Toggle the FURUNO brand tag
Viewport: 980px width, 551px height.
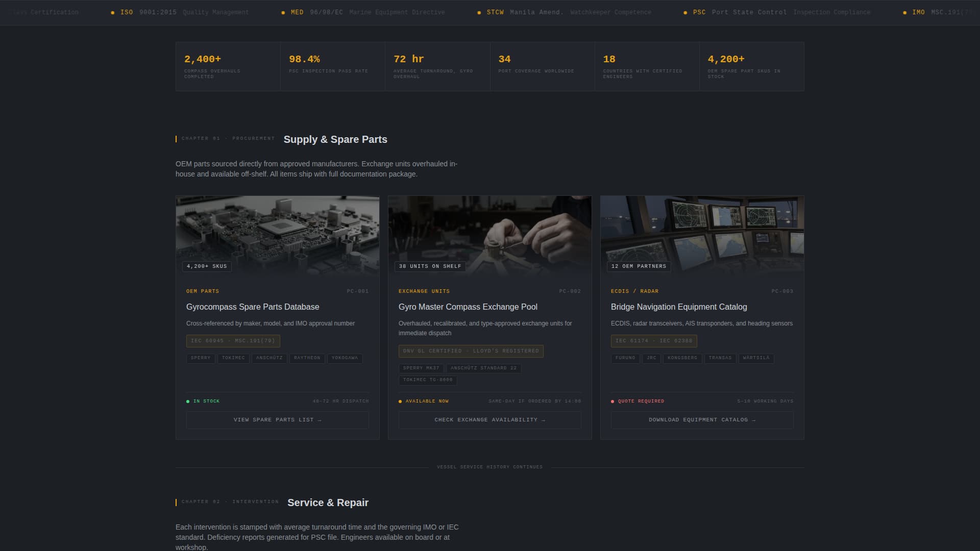click(625, 358)
